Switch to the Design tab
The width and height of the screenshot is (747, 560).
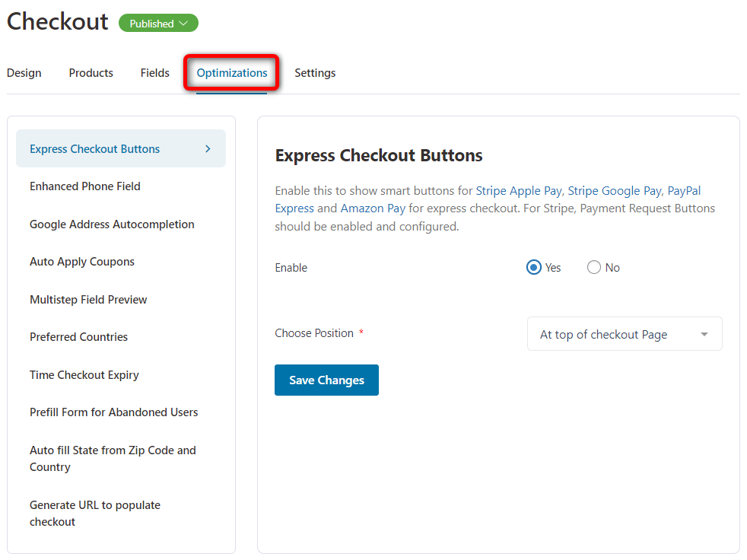click(x=24, y=73)
